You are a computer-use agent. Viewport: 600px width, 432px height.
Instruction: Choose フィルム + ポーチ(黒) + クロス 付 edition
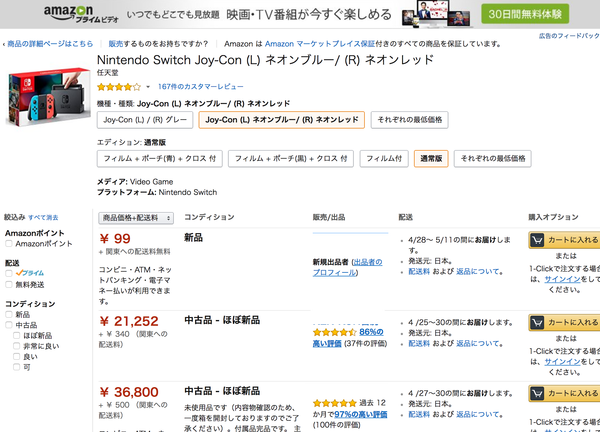tap(291, 158)
